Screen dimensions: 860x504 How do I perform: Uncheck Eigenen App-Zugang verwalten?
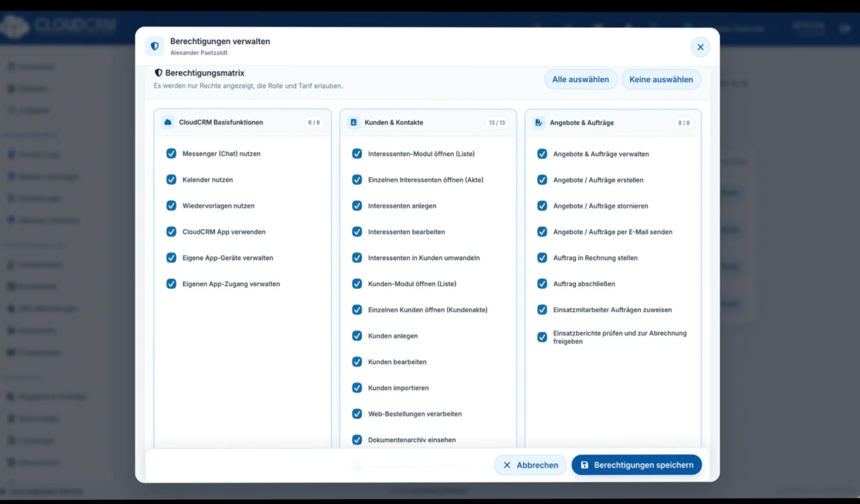(x=171, y=284)
